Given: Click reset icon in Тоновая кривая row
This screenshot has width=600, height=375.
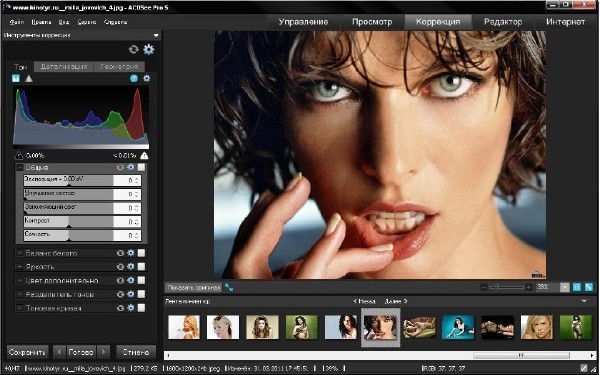Looking at the screenshot, I should (x=120, y=308).
